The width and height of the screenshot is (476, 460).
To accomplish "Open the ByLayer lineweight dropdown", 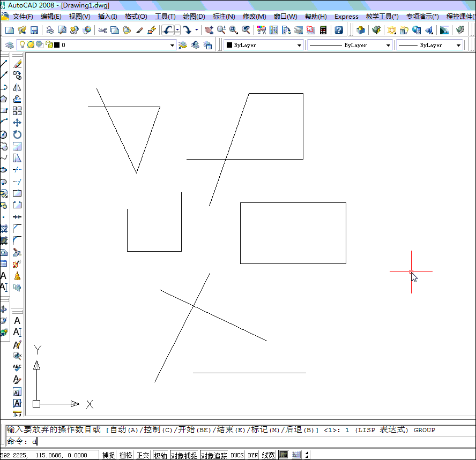I will [x=458, y=45].
